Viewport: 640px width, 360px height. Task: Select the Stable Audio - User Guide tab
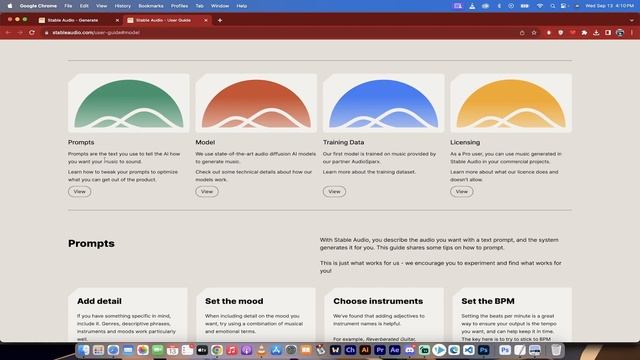(167, 20)
